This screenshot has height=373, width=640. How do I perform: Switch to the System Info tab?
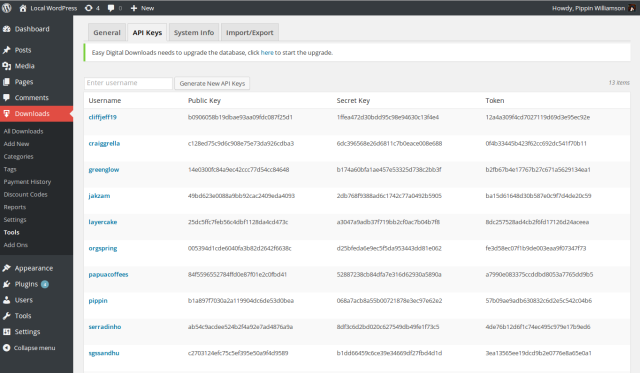194,33
